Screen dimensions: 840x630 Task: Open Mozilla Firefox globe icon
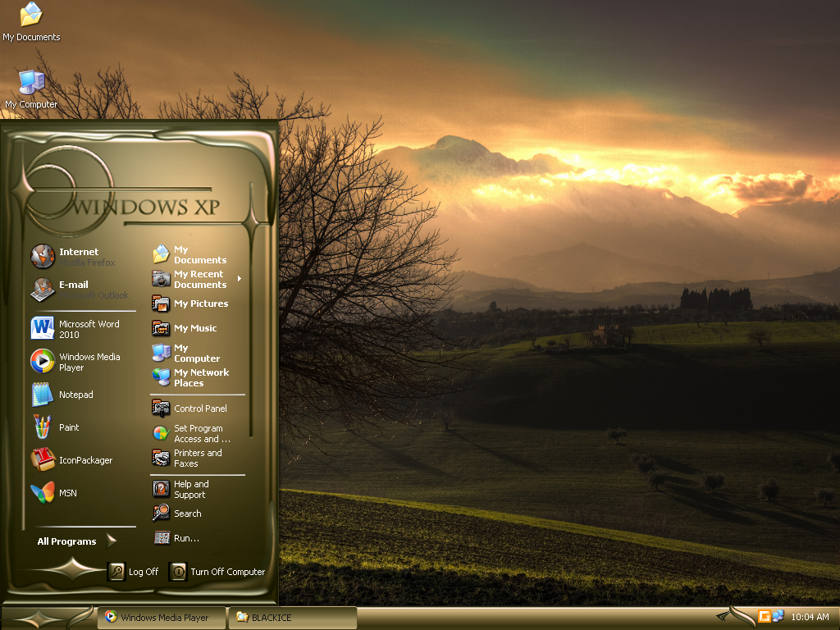coord(43,256)
